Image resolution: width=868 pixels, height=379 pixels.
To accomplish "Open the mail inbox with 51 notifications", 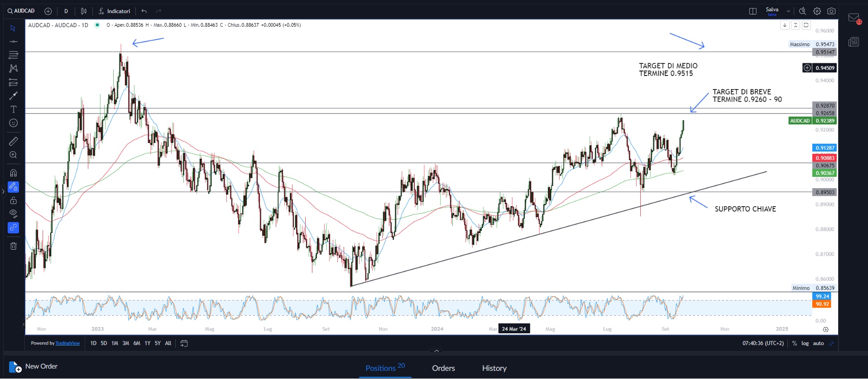I will [x=854, y=19].
